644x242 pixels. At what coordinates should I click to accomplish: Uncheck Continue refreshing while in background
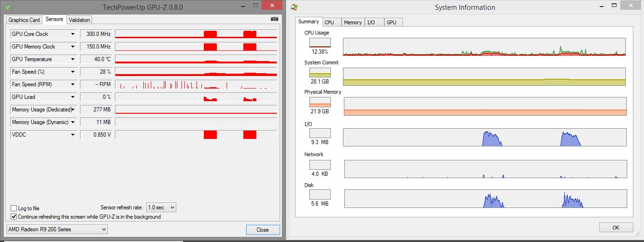[13, 217]
